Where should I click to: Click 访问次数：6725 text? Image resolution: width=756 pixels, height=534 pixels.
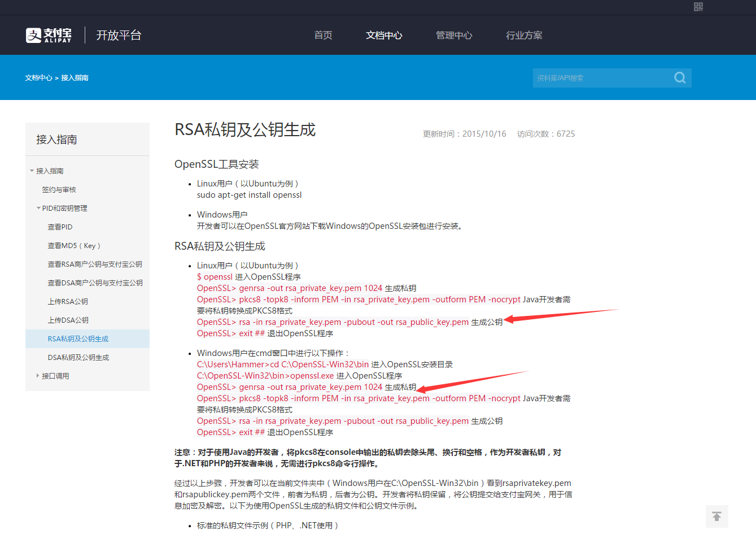pos(546,134)
